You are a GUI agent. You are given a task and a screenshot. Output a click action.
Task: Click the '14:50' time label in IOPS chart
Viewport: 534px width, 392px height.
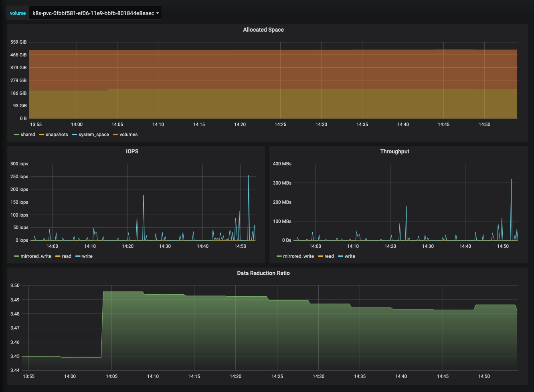pyautogui.click(x=241, y=246)
